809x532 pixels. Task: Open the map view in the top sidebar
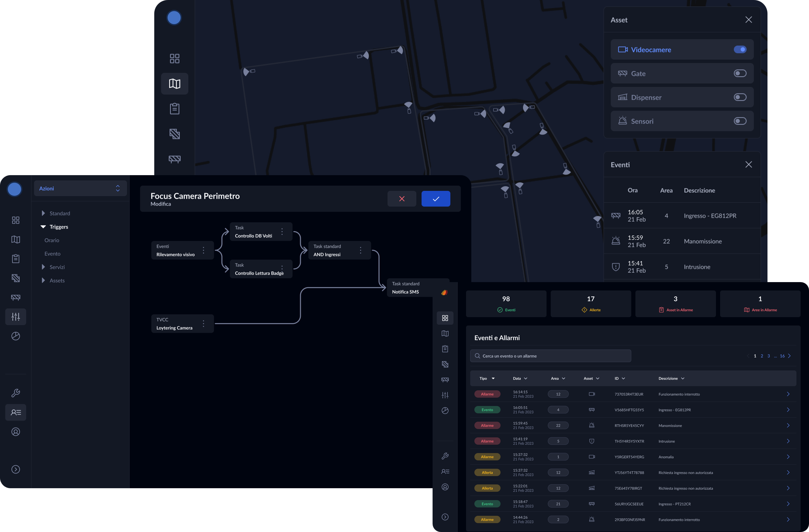(174, 84)
